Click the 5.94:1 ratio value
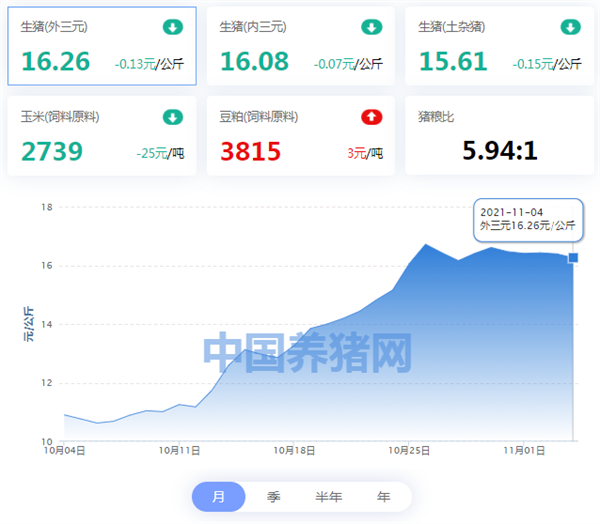Viewport: 600px width, 524px height. coord(500,150)
